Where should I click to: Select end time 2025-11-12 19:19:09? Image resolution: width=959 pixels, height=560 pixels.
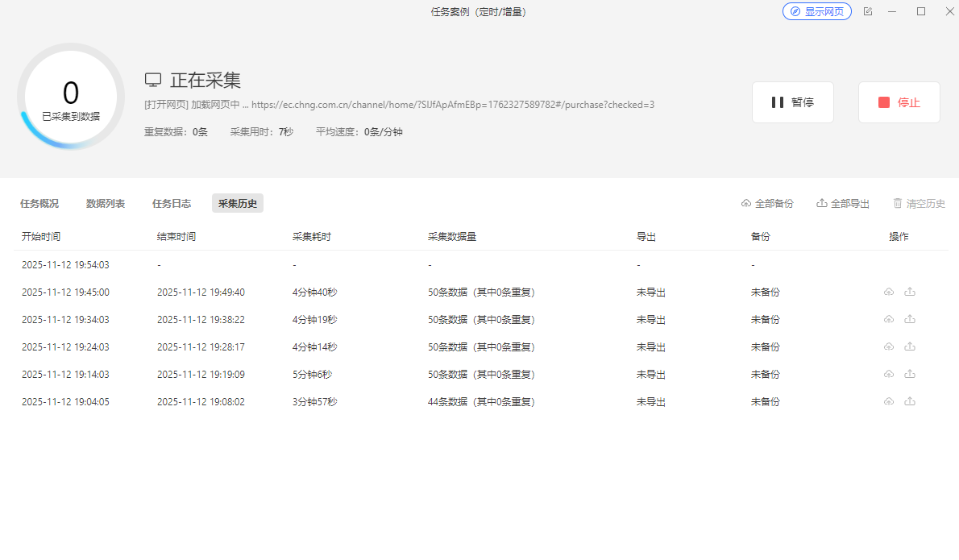pyautogui.click(x=201, y=375)
